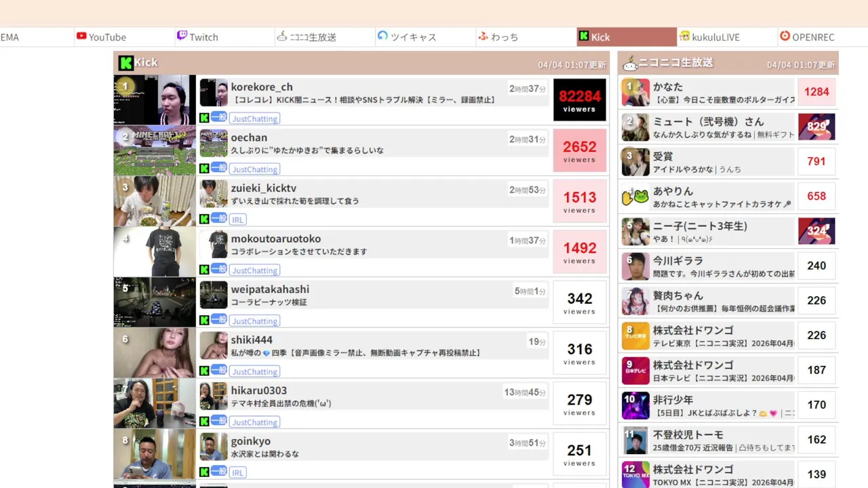Click the Kick K icon under korekore_ch
868x488 pixels.
tap(204, 118)
